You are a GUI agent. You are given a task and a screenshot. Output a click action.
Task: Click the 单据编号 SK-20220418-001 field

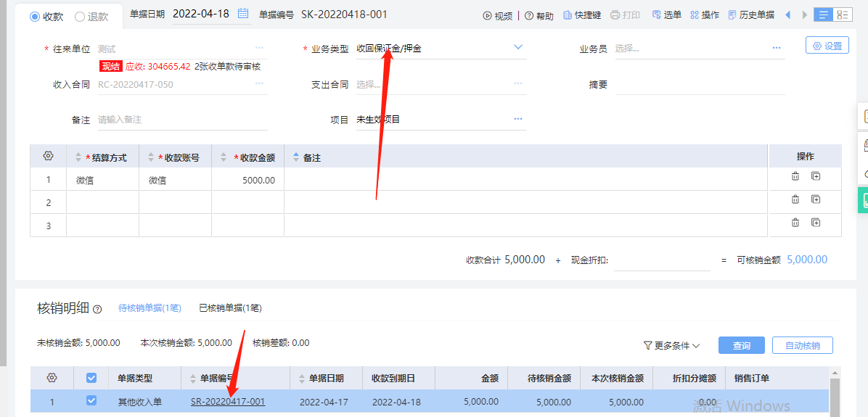(344, 15)
